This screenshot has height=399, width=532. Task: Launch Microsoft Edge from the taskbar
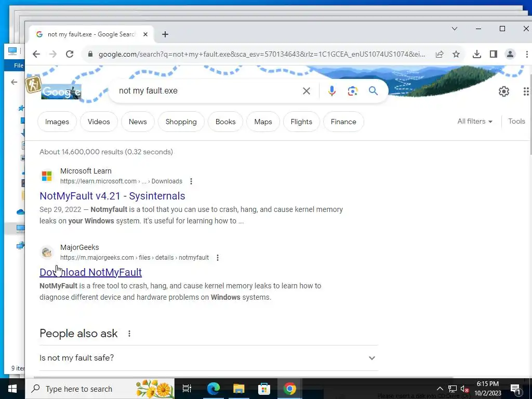coord(213,389)
